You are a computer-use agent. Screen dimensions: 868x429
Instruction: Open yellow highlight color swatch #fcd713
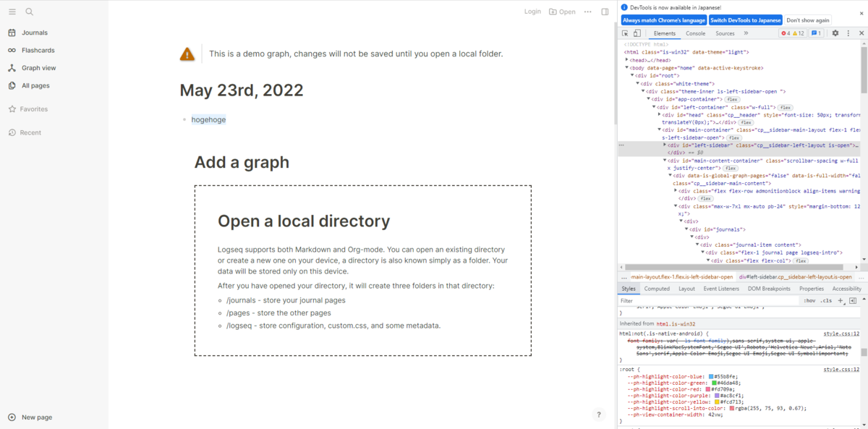pos(716,402)
